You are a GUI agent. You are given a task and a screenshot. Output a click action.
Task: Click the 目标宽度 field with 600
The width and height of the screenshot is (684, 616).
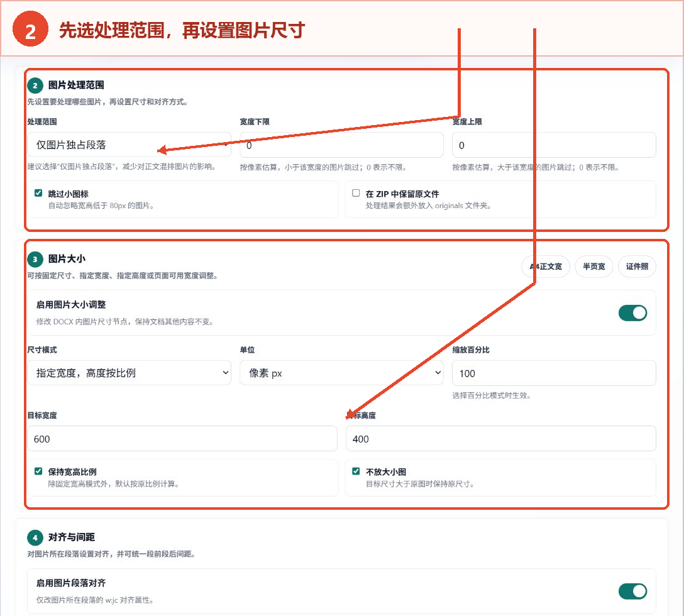182,439
